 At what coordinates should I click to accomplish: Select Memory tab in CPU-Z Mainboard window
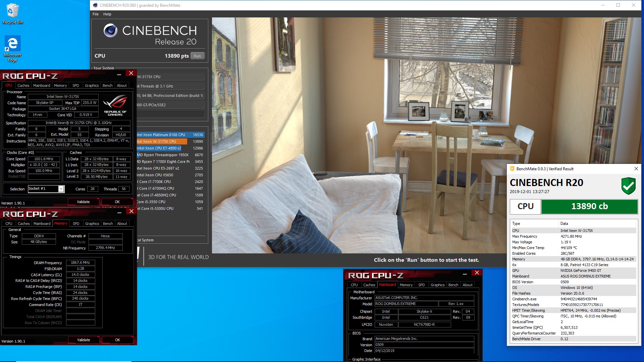point(406,285)
